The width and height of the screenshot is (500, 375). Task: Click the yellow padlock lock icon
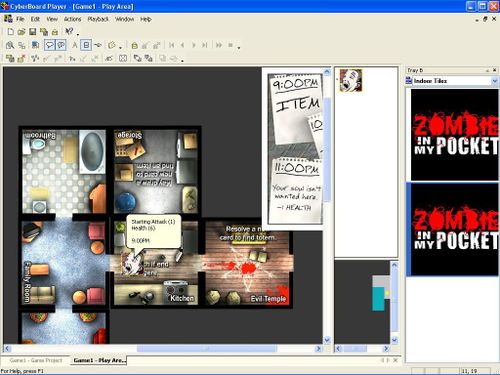pyautogui.click(x=134, y=45)
